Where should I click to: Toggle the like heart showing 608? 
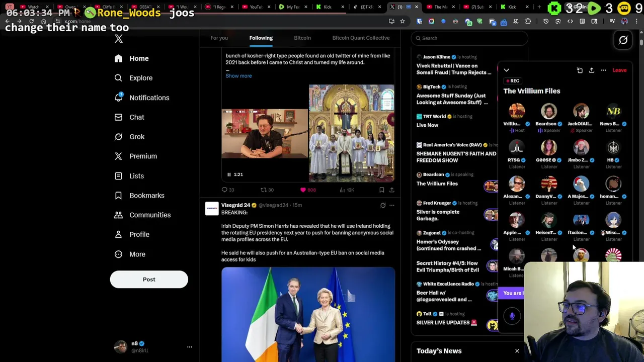point(307,190)
